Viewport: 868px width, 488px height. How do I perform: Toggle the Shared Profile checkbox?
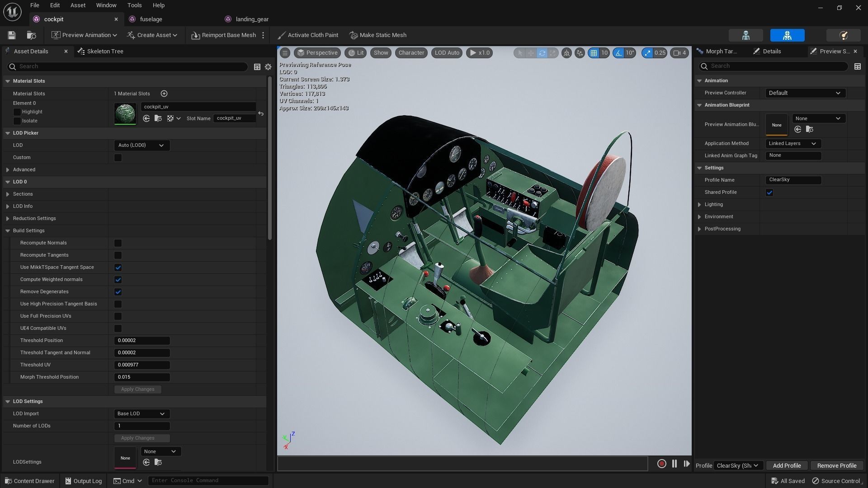769,192
